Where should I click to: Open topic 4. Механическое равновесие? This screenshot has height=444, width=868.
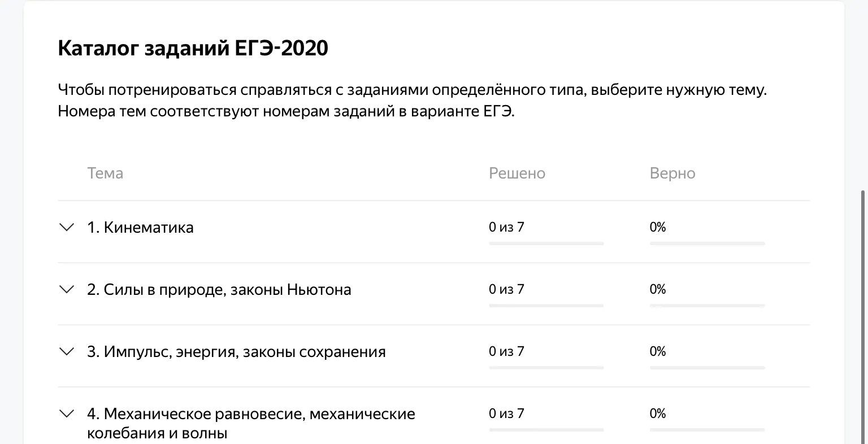tap(251, 423)
